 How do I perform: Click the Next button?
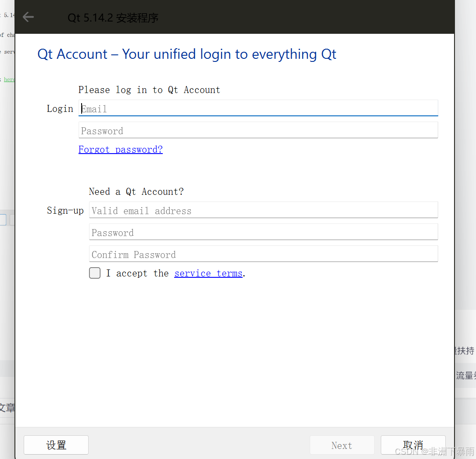pos(342,445)
